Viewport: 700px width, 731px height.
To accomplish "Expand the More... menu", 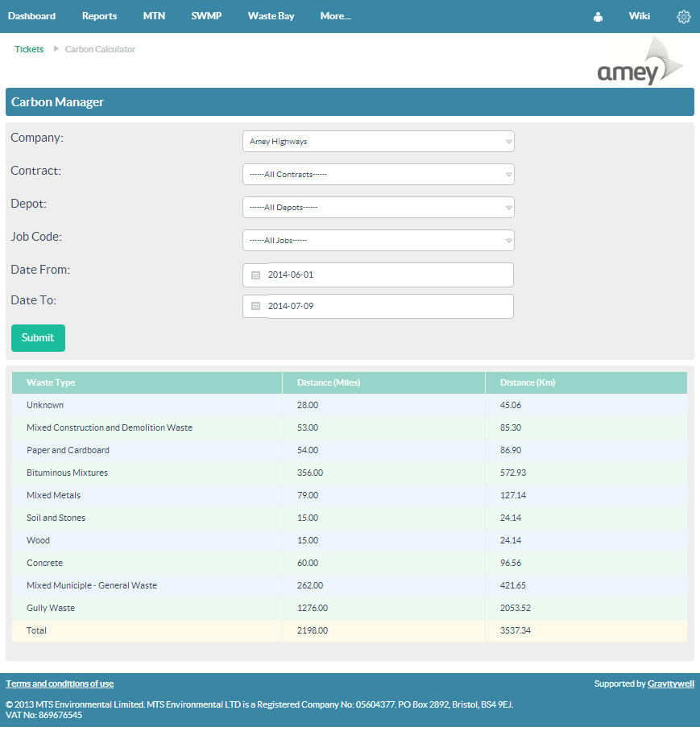I will coord(335,16).
